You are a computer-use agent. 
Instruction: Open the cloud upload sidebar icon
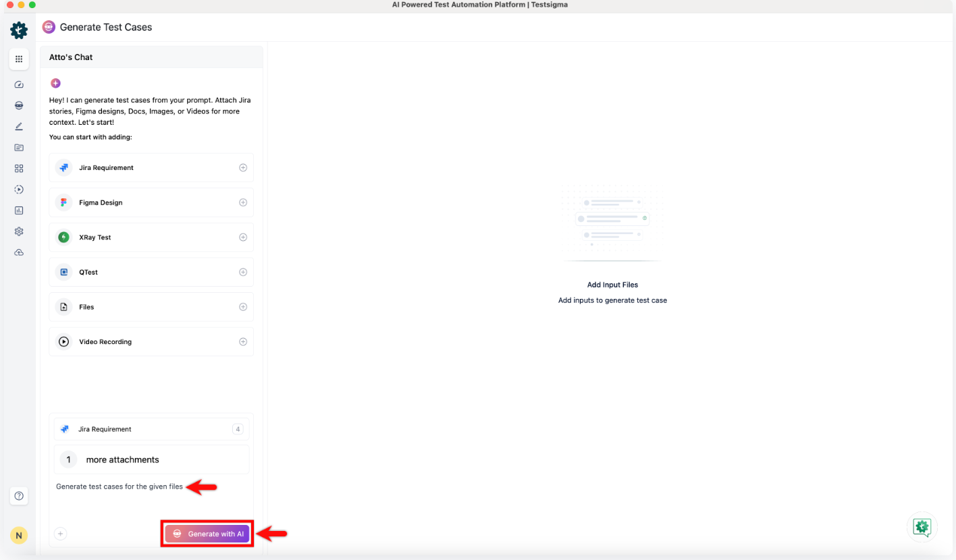click(19, 252)
